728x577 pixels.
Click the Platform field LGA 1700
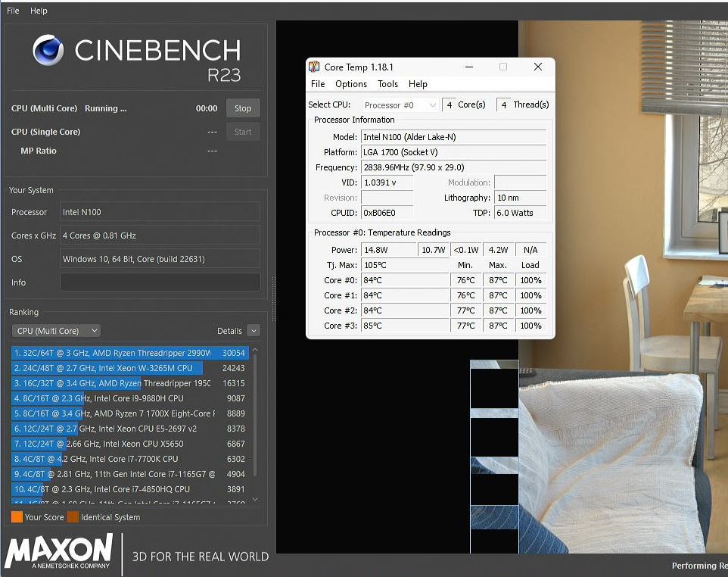pyautogui.click(x=453, y=152)
